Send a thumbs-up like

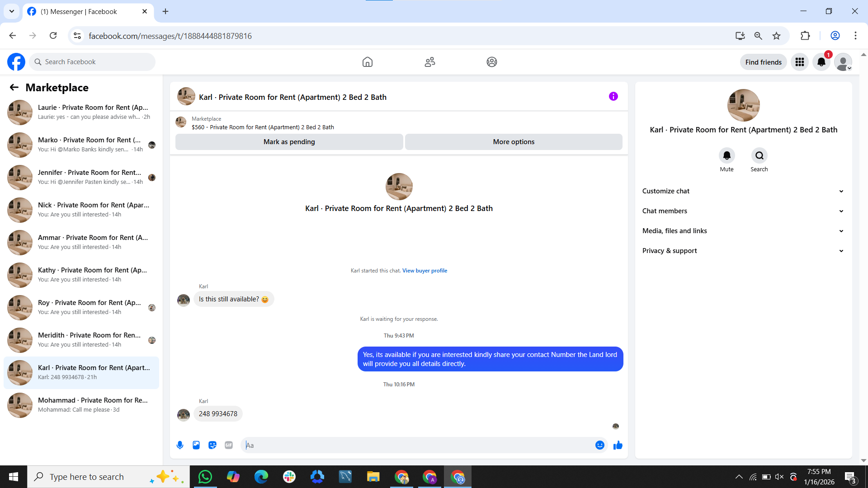coord(618,446)
